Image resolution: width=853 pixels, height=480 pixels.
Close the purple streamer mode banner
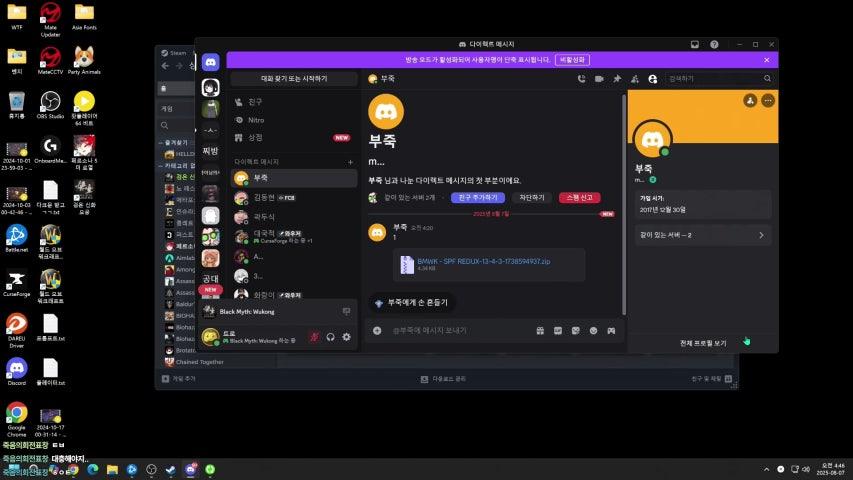coord(767,60)
